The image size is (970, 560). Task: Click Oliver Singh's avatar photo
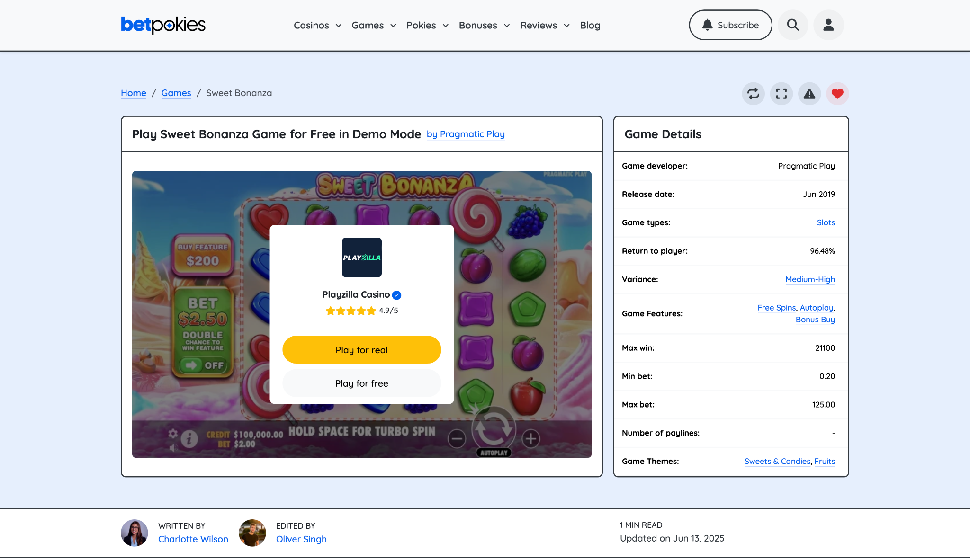[252, 533]
